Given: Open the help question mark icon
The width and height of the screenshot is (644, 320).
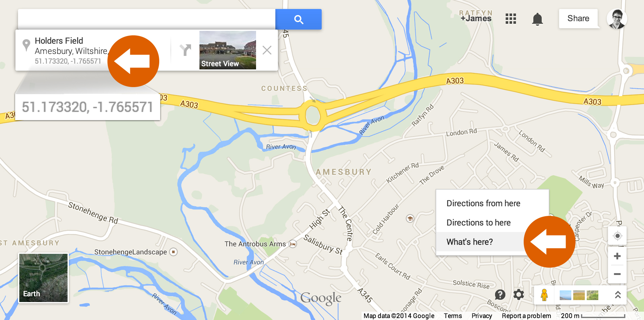Looking at the screenshot, I should pyautogui.click(x=500, y=294).
